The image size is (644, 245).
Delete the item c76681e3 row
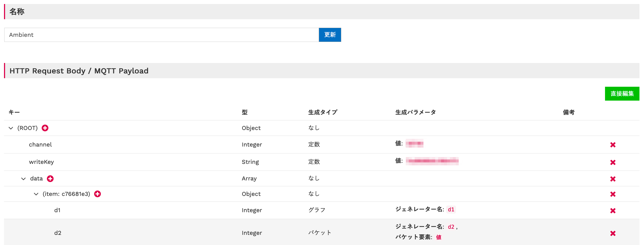click(613, 194)
